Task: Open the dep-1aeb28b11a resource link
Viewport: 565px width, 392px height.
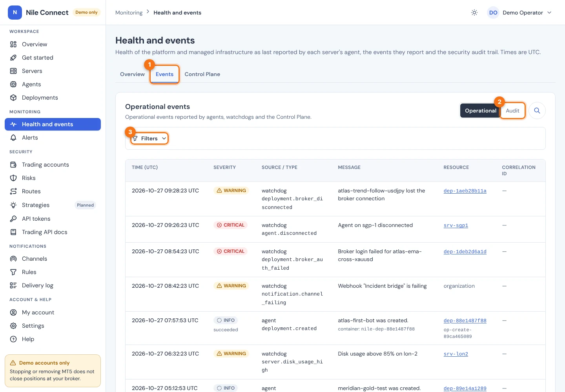Action: coord(465,191)
